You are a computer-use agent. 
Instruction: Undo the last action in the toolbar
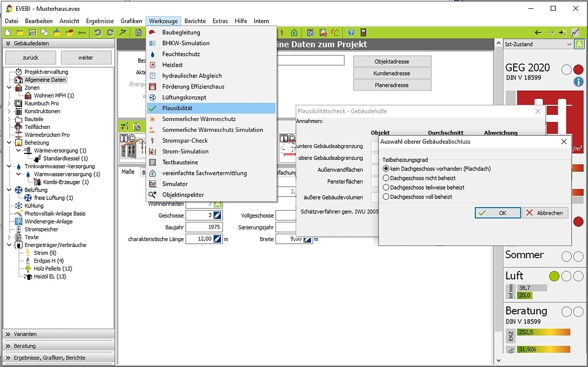click(x=98, y=32)
